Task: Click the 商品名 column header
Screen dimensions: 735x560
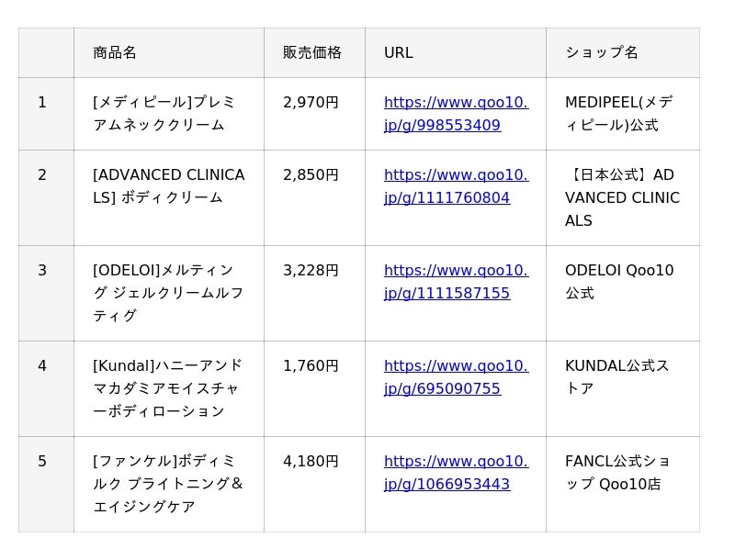Action: pyautogui.click(x=115, y=52)
